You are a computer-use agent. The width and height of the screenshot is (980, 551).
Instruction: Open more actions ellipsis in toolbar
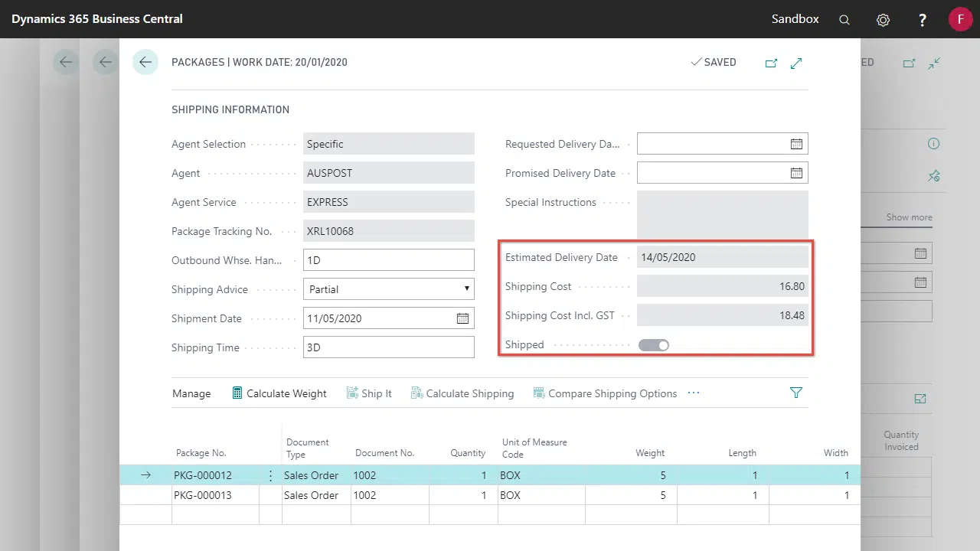pos(694,393)
